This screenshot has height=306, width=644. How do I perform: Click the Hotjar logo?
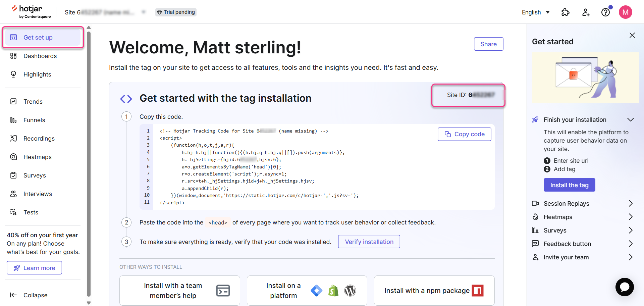[31, 12]
